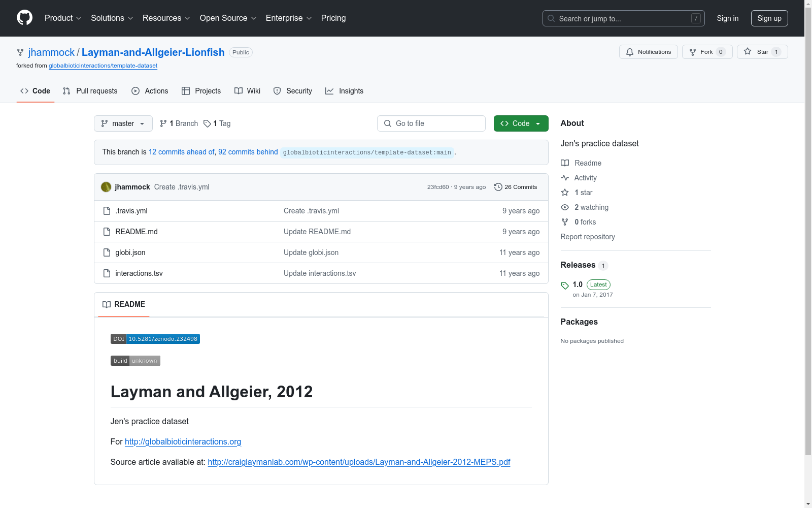The width and height of the screenshot is (812, 508).
Task: Expand the Resources menu
Action: (x=166, y=18)
